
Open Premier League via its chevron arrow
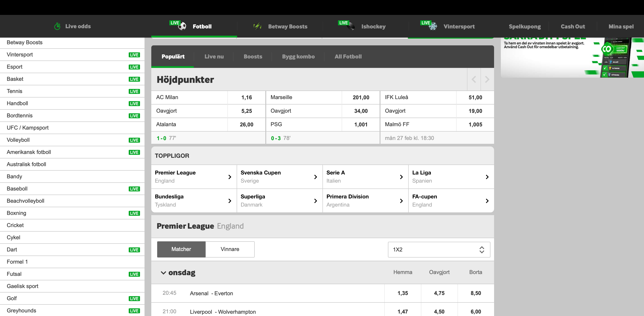[x=230, y=177]
